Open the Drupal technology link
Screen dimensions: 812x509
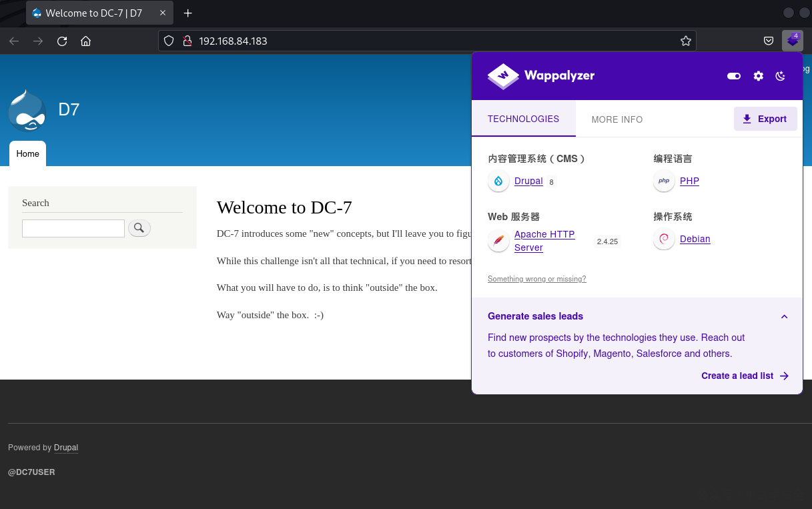pos(528,181)
